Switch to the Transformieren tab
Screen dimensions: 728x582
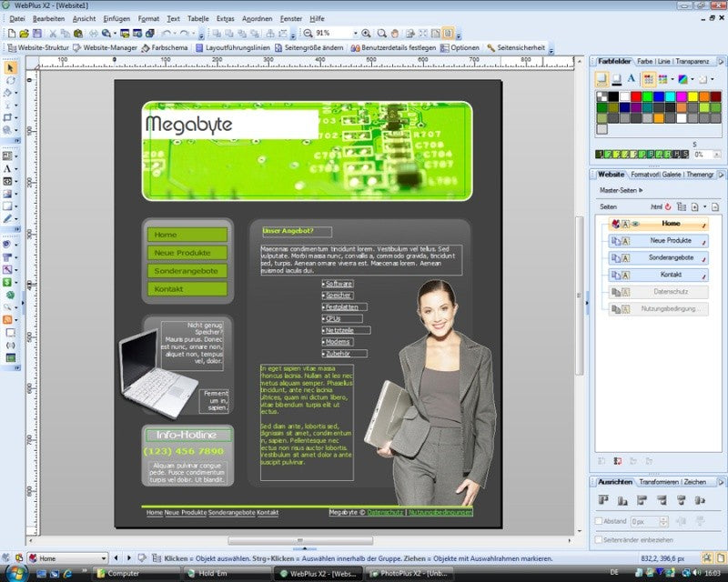(x=658, y=482)
